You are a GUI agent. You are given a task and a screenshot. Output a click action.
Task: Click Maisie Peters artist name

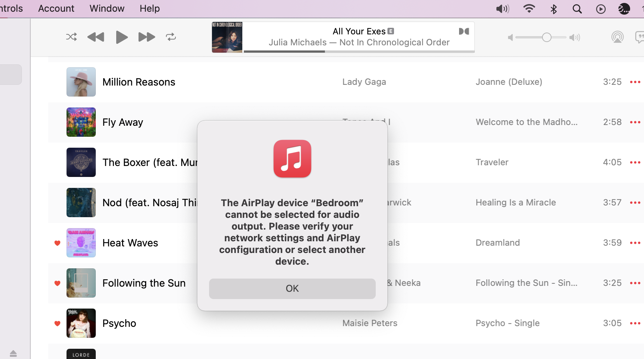(x=370, y=323)
